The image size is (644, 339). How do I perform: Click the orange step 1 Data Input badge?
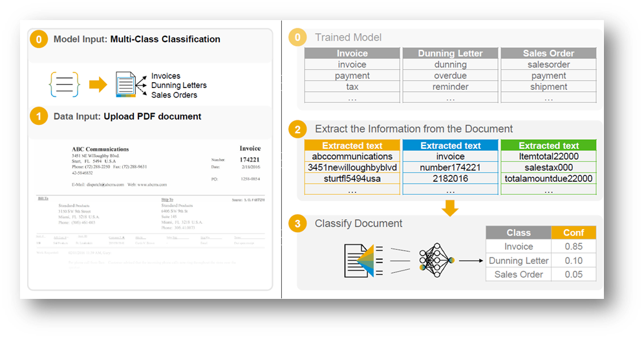(39, 116)
